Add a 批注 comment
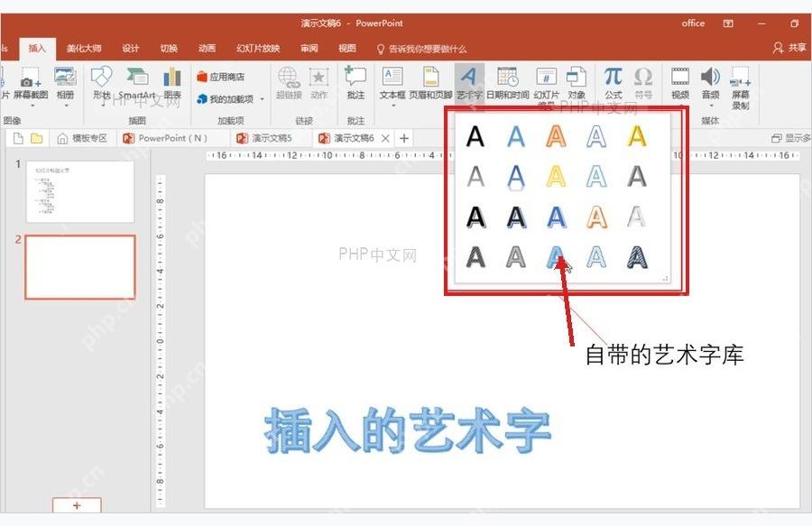The height and width of the screenshot is (526, 812). [x=355, y=83]
